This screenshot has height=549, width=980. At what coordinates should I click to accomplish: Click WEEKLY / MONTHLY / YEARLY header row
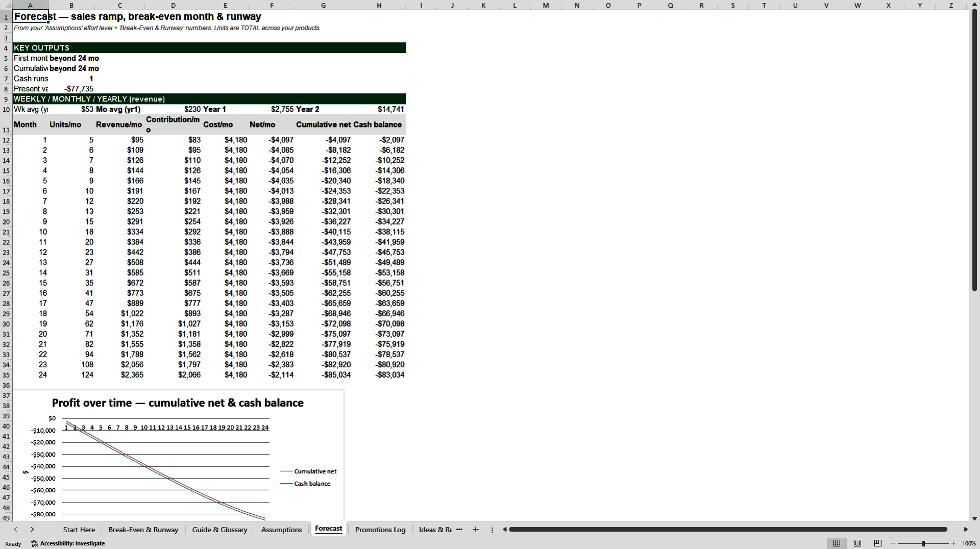[x=209, y=99]
